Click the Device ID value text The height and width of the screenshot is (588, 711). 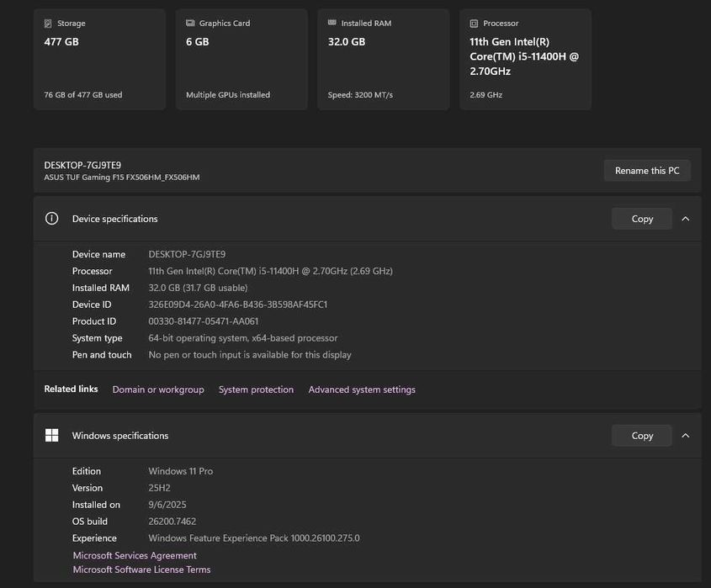238,305
